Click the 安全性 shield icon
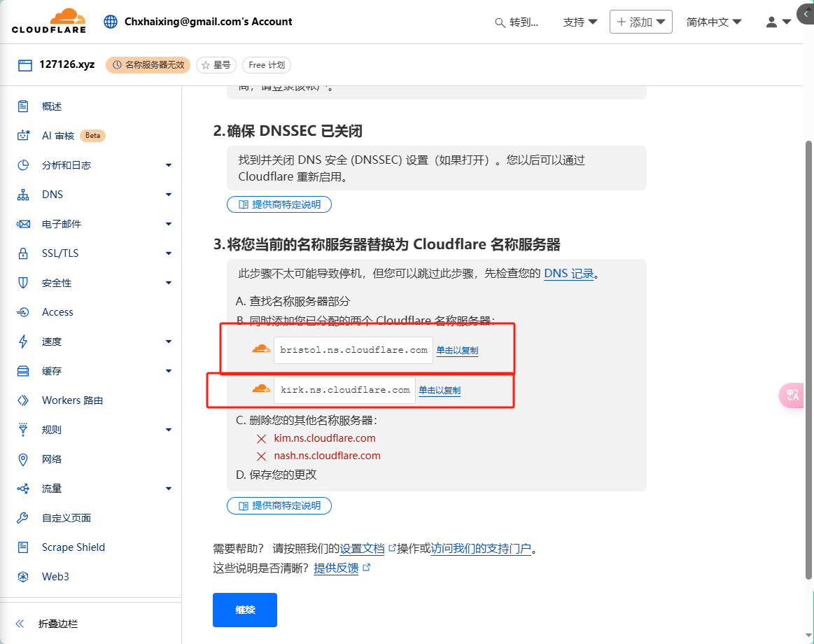Viewport: 814px width, 644px height. tap(23, 283)
